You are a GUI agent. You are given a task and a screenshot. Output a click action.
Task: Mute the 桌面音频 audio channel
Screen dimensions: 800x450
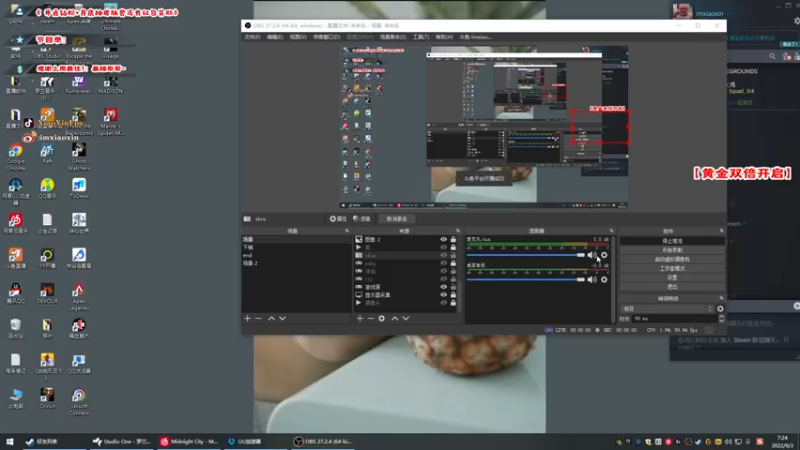click(592, 280)
